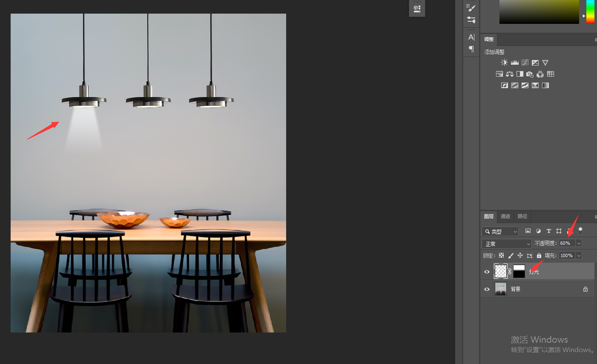Viewport: 597px width, 364px height.
Task: Add a Curves adjustment layer
Action: (x=525, y=63)
